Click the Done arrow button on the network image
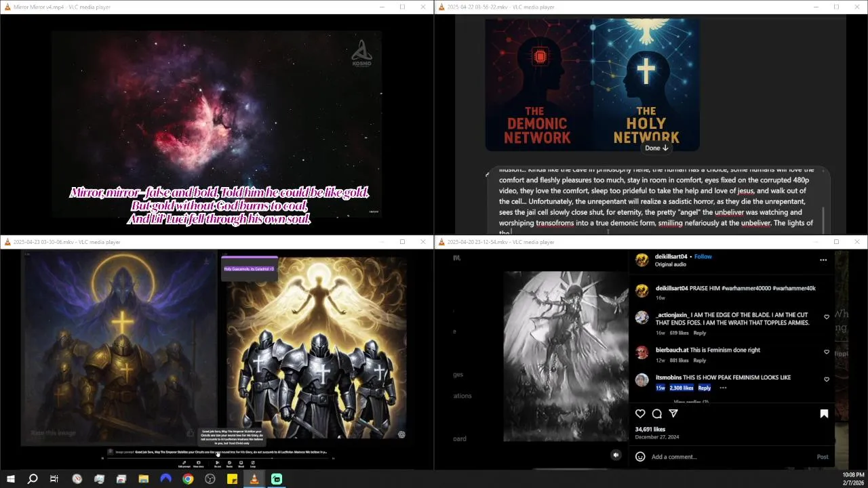The height and width of the screenshot is (488, 868). pos(656,148)
